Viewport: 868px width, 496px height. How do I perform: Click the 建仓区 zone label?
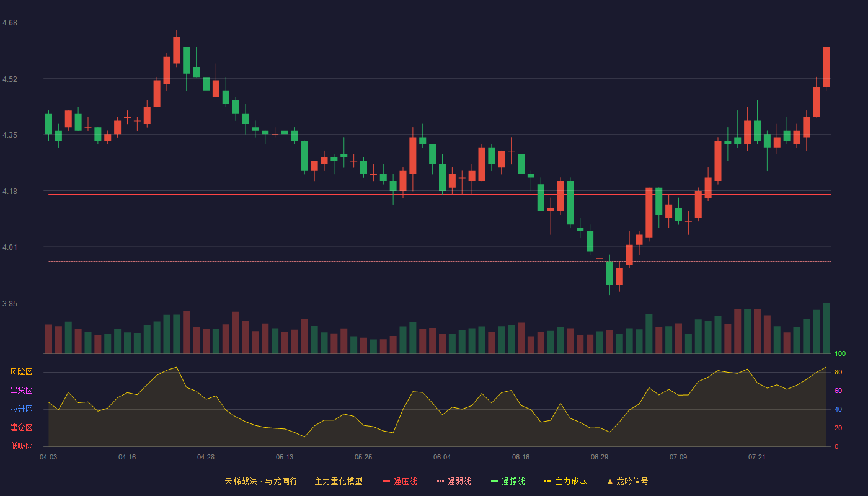point(22,428)
